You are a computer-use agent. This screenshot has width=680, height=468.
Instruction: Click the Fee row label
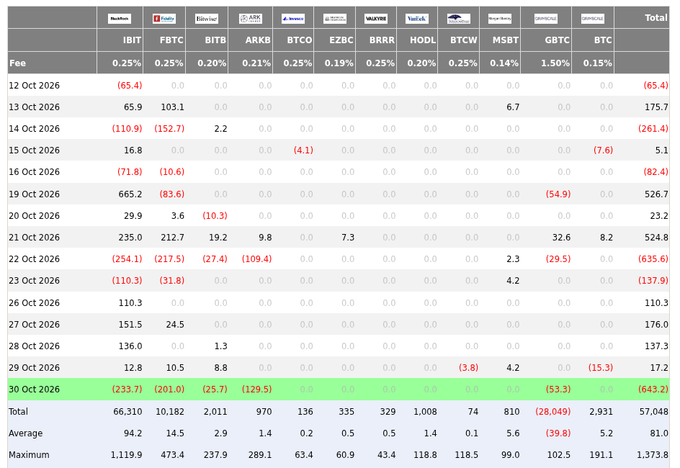[17, 63]
